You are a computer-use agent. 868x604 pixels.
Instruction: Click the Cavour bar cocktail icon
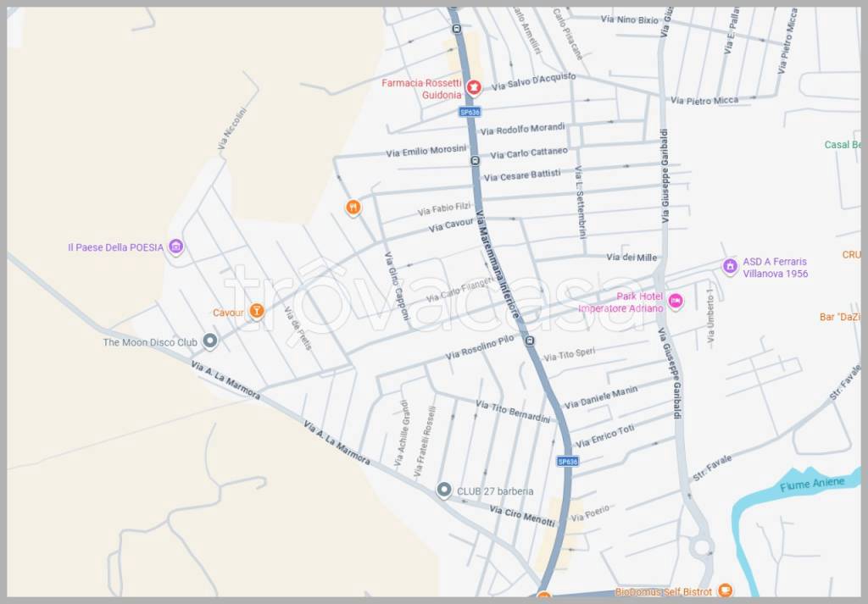[x=258, y=312]
